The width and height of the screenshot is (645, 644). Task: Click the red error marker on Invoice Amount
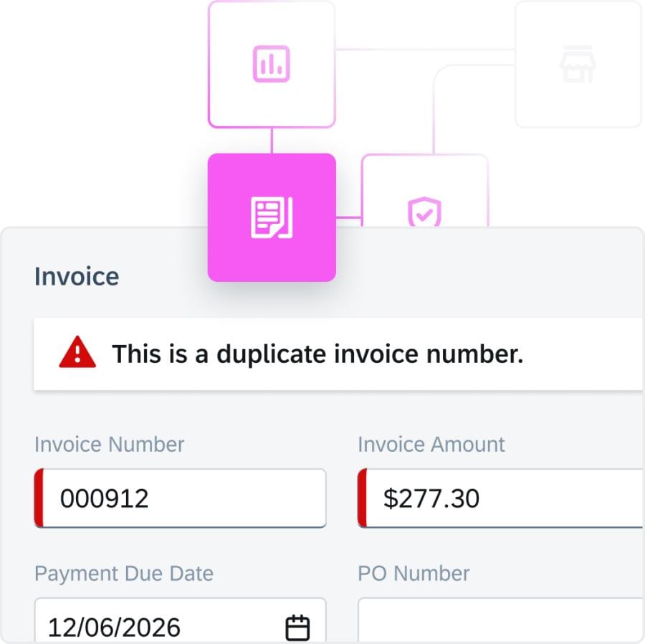pyautogui.click(x=362, y=498)
